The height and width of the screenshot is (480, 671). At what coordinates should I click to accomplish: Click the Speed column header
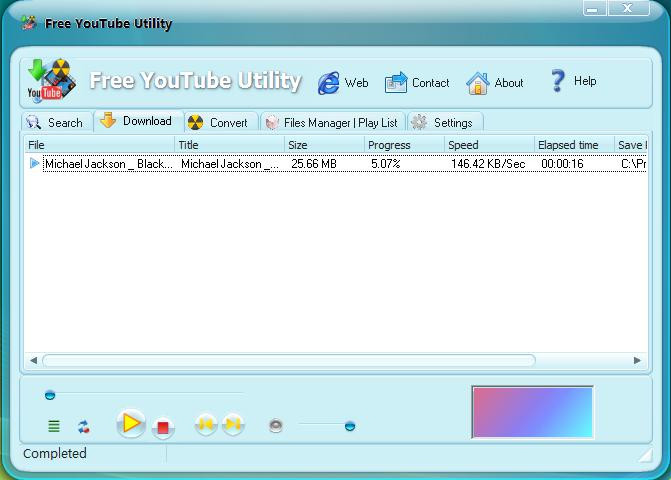[x=490, y=145]
